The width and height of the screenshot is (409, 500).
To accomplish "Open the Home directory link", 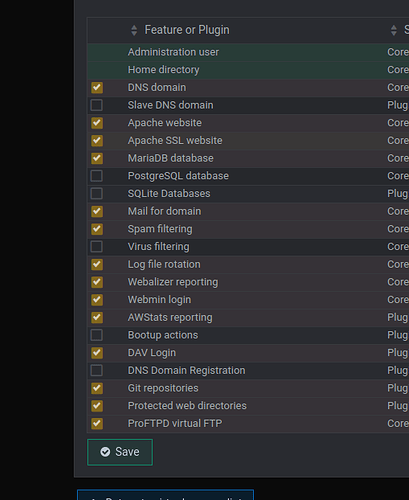I will click(x=164, y=70).
